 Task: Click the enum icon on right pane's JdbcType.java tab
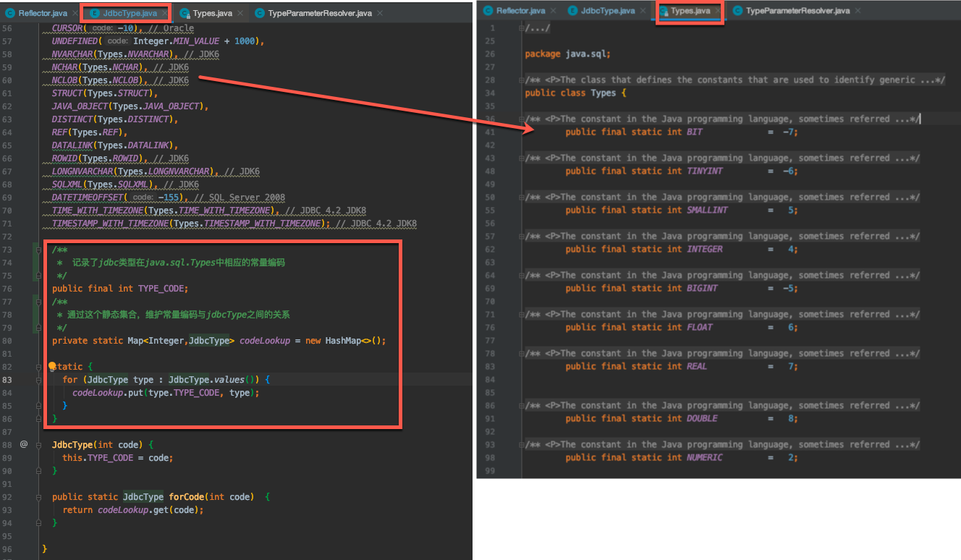(x=573, y=11)
